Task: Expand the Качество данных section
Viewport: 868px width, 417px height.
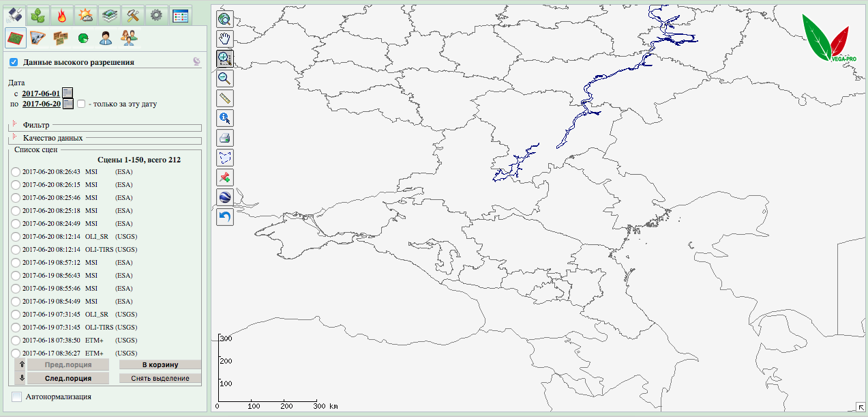Action: (x=14, y=136)
